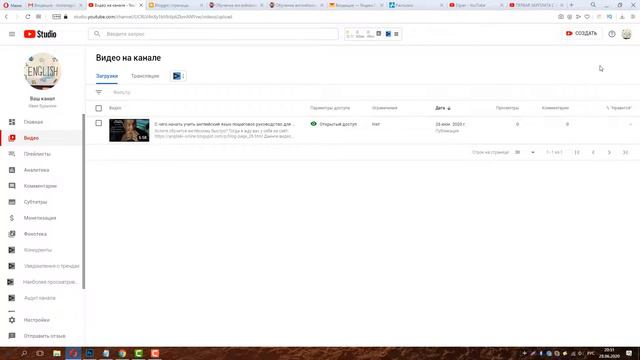The image size is (640, 360).
Task: Click the filter icon above video list
Action: [x=99, y=92]
